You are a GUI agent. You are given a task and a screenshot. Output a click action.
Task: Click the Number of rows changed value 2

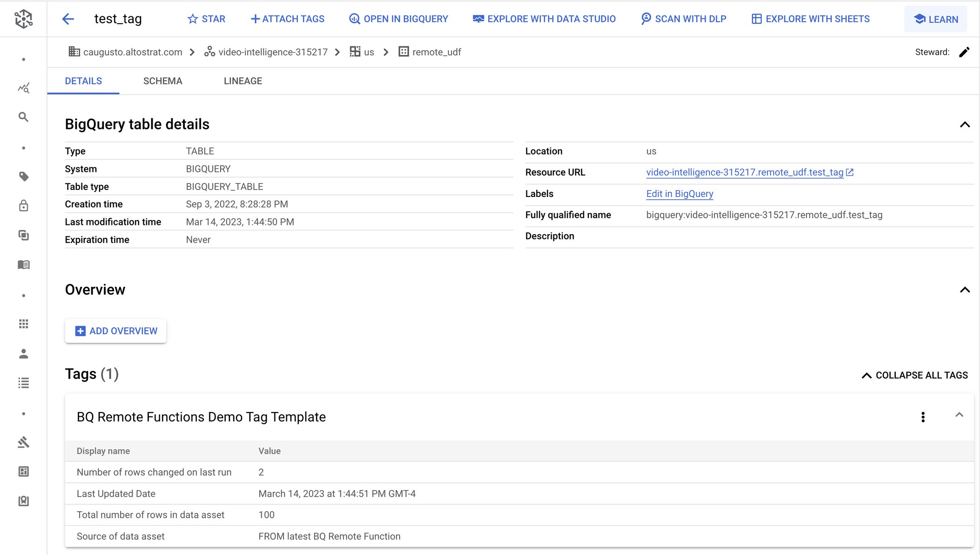pos(261,472)
